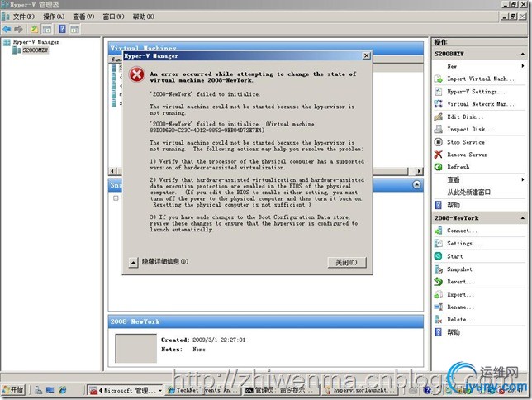Close the Hyper-V Manager error dialog
The height and width of the screenshot is (400, 532).
point(367,55)
